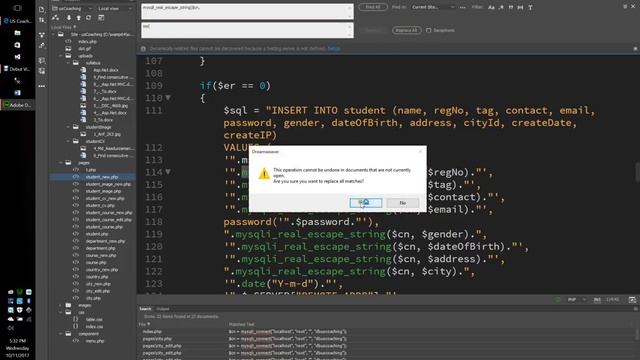The image size is (640, 360).
Task: Open the usCoaching site dropdown
Action: (x=73, y=9)
